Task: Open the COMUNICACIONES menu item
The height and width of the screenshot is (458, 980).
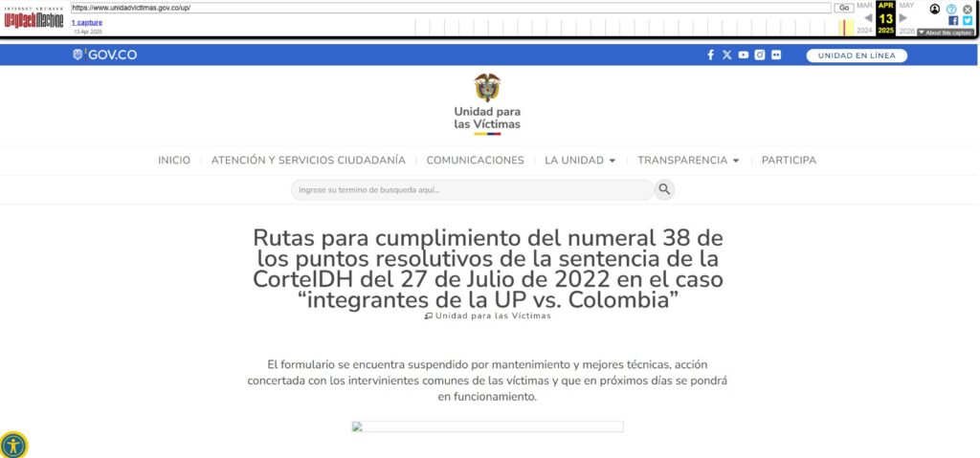Action: tap(475, 160)
